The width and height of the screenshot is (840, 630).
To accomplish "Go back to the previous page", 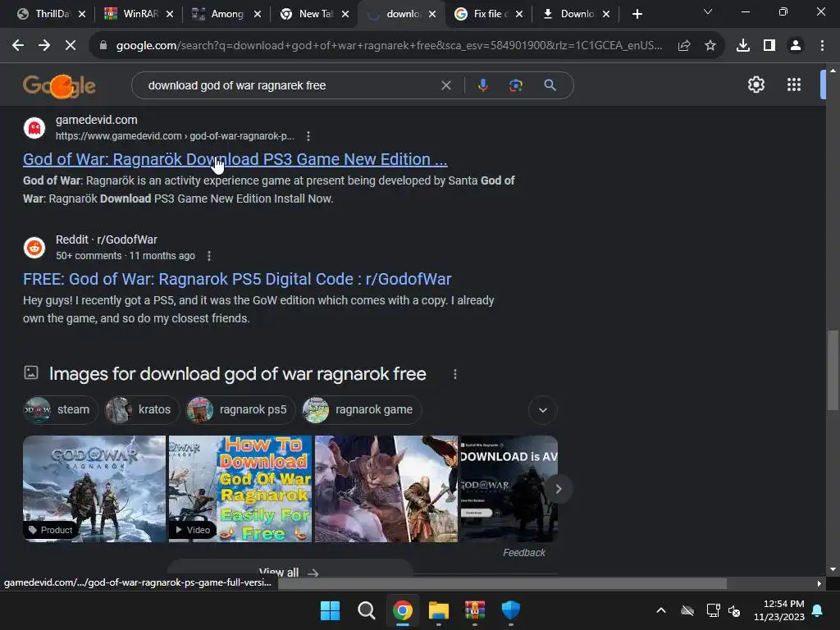I will click(x=18, y=46).
